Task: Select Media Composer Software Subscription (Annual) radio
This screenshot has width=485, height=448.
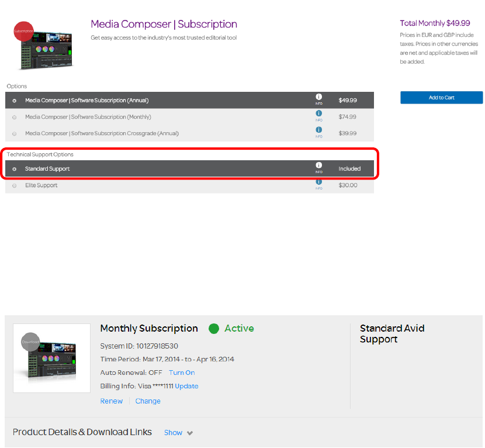Action: click(x=14, y=101)
